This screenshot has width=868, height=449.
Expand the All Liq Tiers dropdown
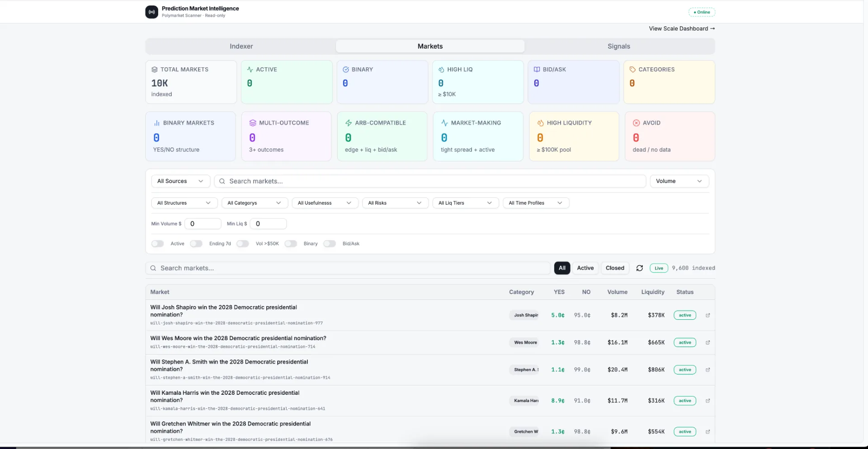[x=466, y=203]
